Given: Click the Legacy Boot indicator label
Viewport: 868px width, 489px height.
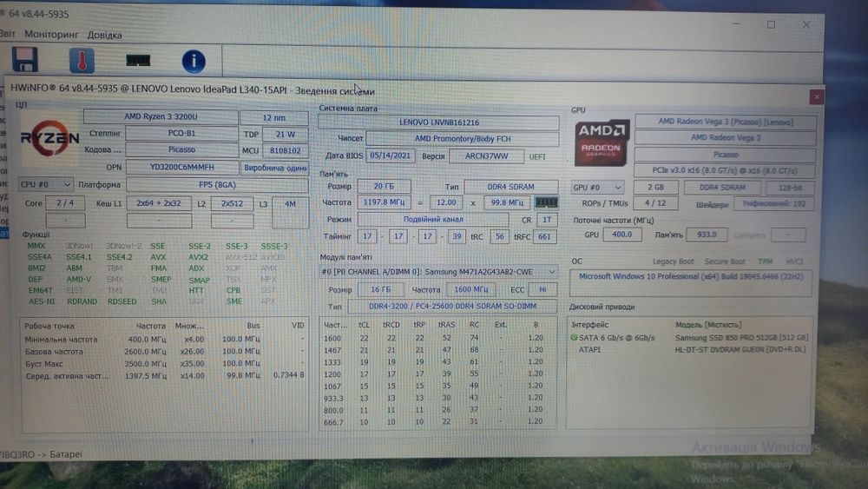Looking at the screenshot, I should [673, 261].
